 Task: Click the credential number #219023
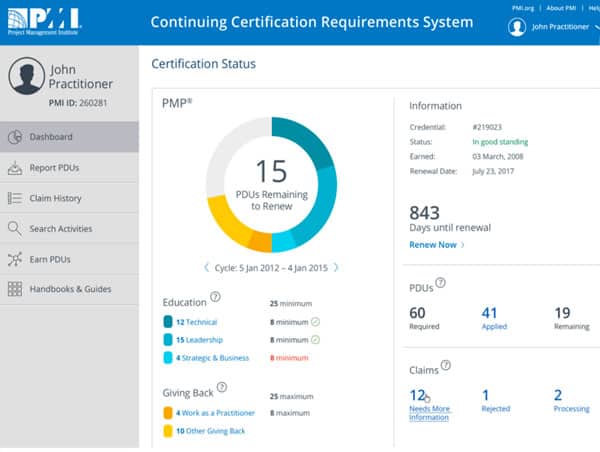(487, 127)
